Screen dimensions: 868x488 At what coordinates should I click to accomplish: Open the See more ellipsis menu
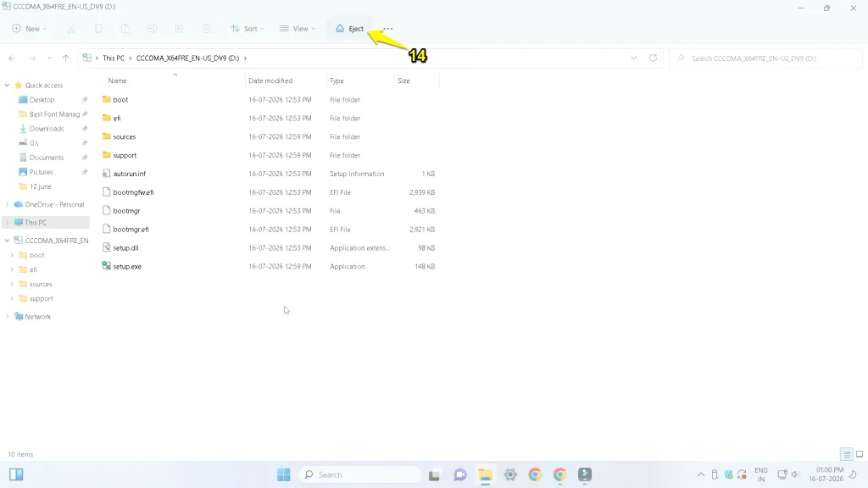(x=388, y=29)
